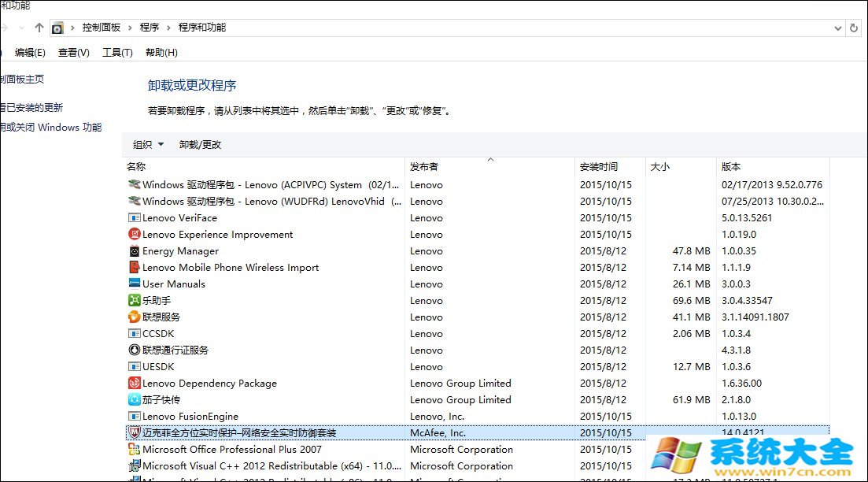Image resolution: width=868 pixels, height=482 pixels.
Task: Click the Energy Manager icon
Action: (134, 251)
